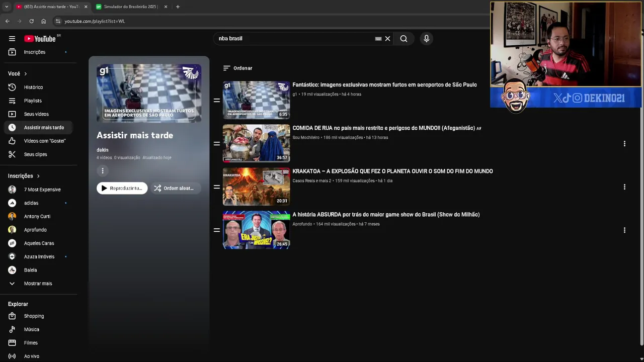Viewport: 644px width, 362px height.
Task: Click the address bar URL youtube.com/playlist
Action: tap(95, 21)
